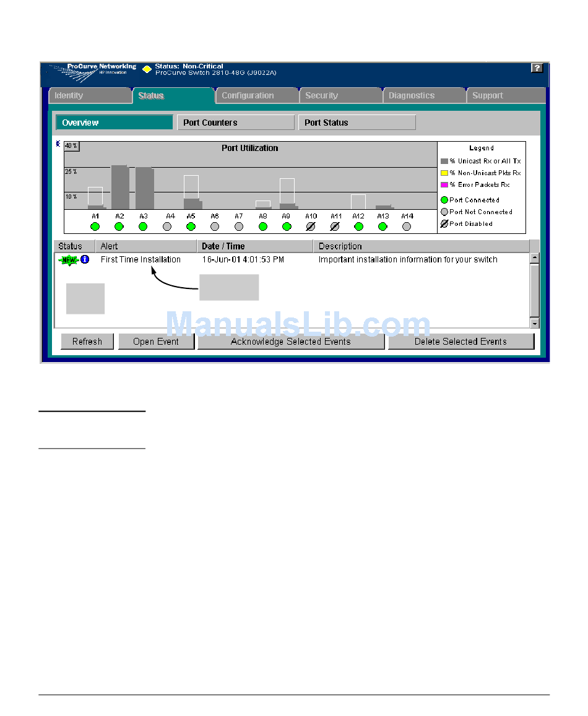Click the Refresh button
The width and height of the screenshot is (588, 716).
point(87,342)
